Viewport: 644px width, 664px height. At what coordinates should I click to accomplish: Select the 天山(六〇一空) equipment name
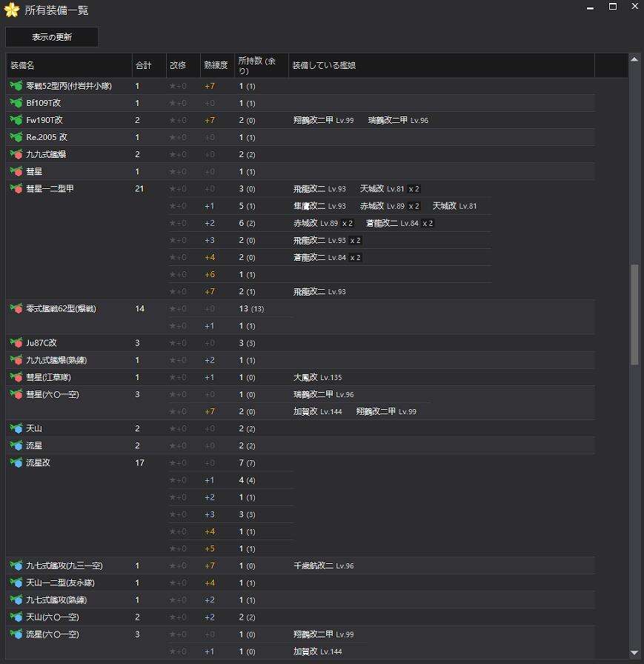click(53, 617)
